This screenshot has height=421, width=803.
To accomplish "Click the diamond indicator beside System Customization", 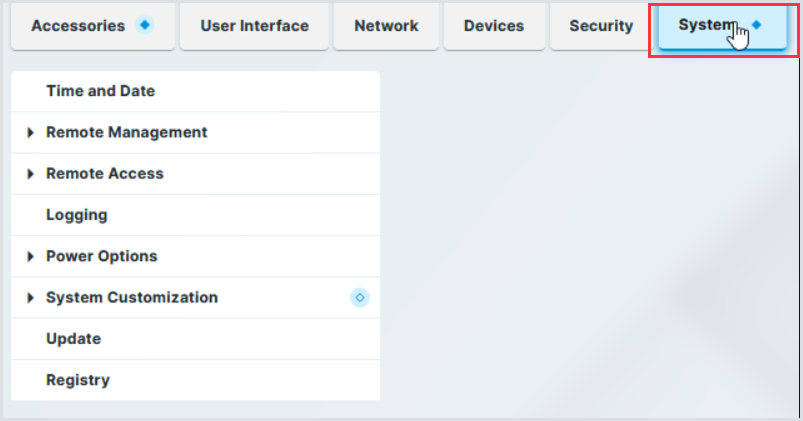I will pyautogui.click(x=360, y=297).
